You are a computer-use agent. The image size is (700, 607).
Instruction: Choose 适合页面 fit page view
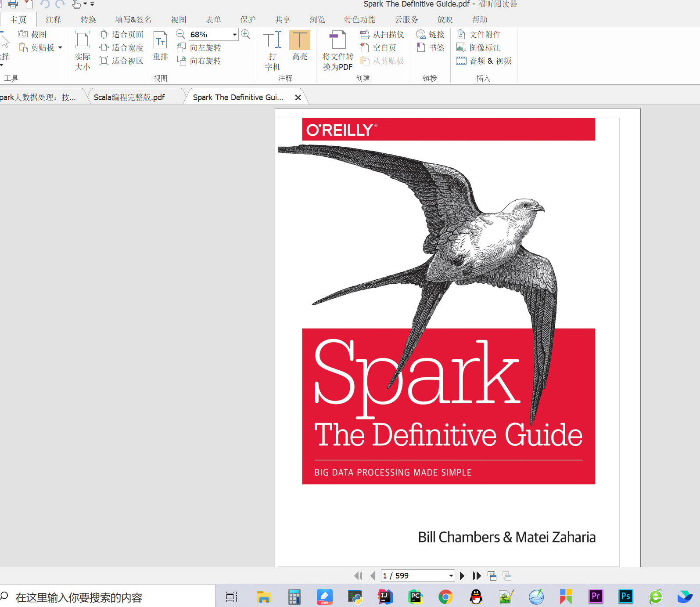pos(122,34)
